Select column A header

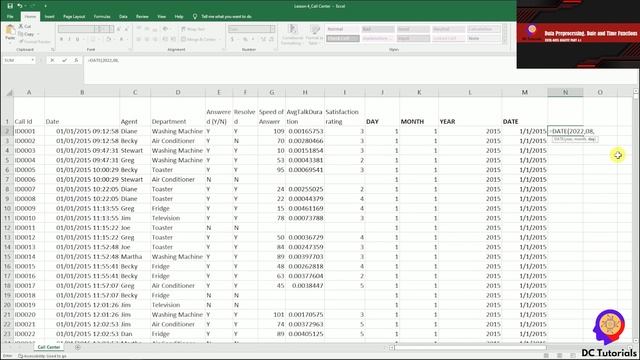[x=29, y=92]
